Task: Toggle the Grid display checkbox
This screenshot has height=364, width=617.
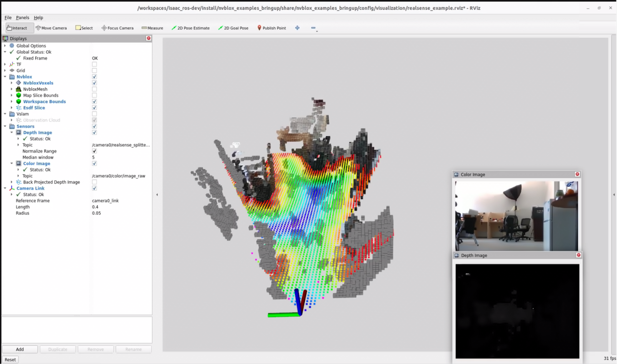Action: click(x=94, y=70)
